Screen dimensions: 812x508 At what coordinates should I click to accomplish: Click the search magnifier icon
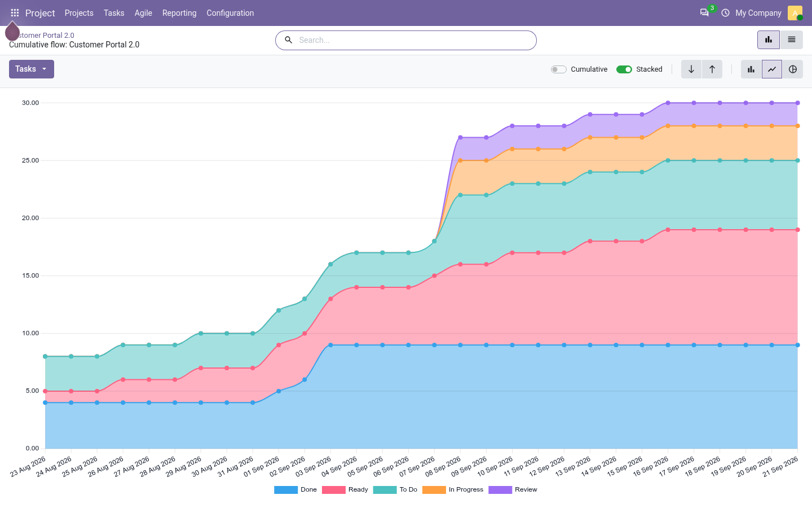point(288,40)
